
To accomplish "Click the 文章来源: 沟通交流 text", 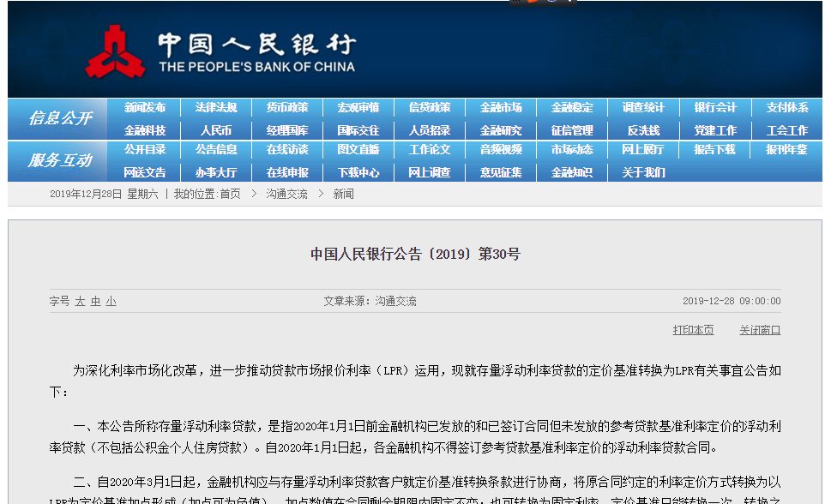I will click(x=370, y=301).
